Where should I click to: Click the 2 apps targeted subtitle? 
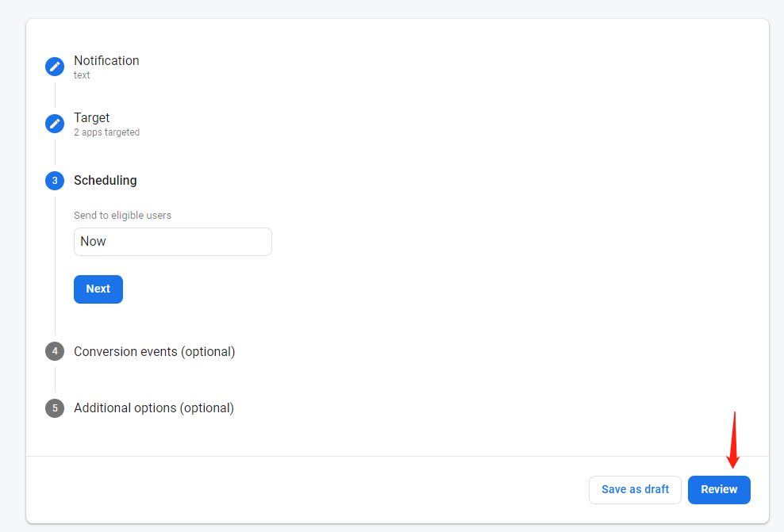[x=106, y=132]
